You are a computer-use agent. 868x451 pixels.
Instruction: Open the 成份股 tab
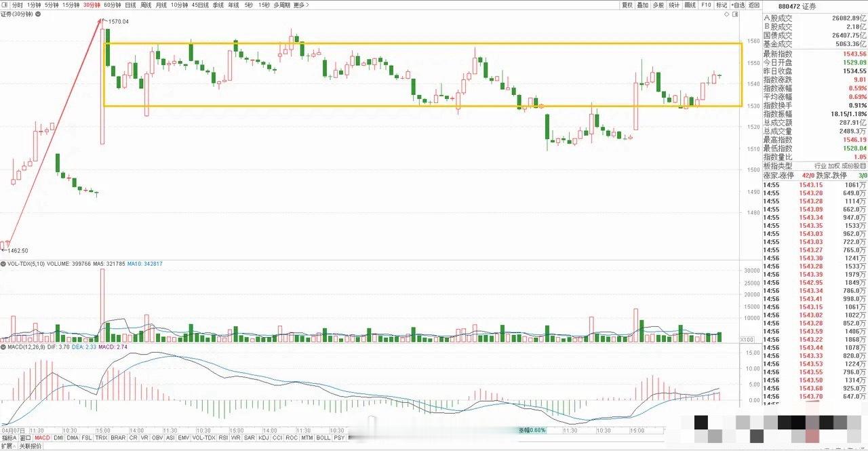850,166
